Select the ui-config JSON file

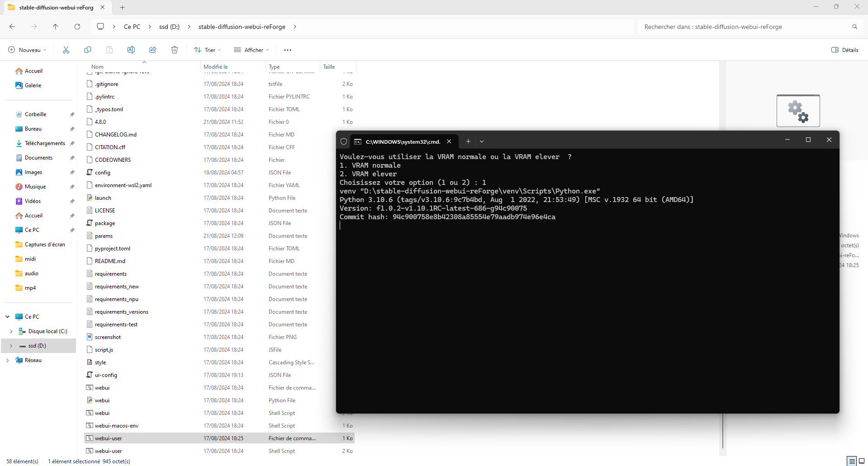point(106,375)
